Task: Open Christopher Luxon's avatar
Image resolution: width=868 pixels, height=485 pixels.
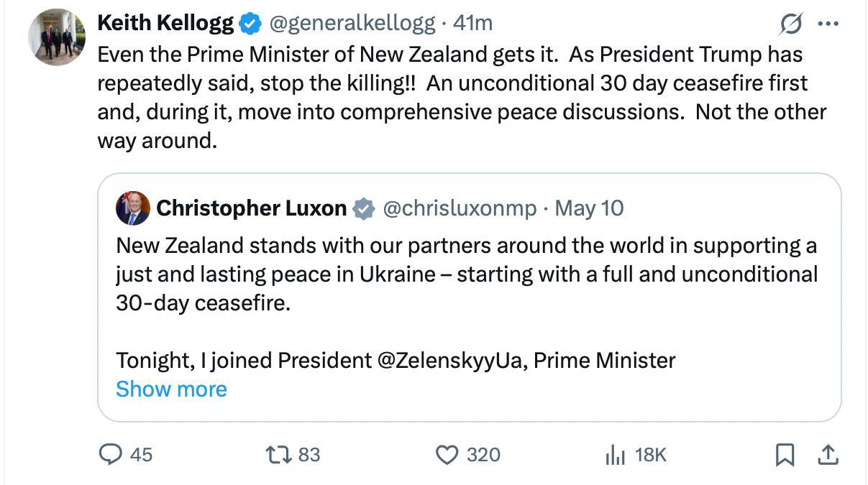Action: (132, 208)
